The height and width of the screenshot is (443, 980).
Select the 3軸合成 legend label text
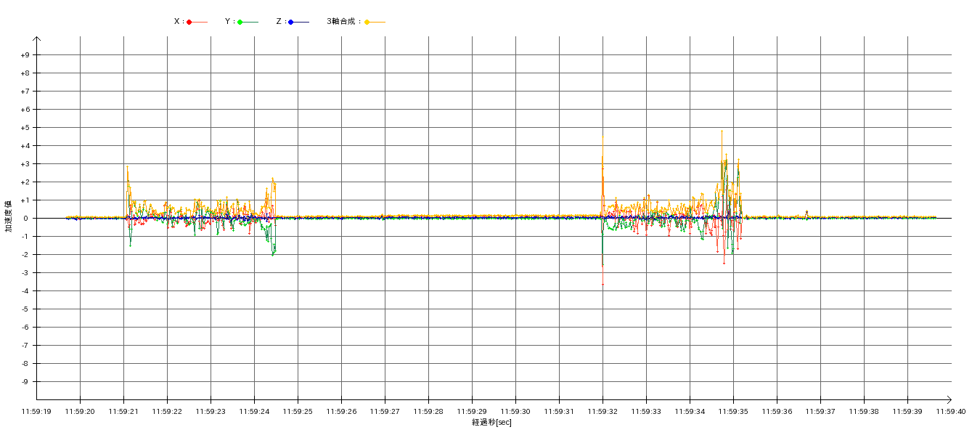343,22
